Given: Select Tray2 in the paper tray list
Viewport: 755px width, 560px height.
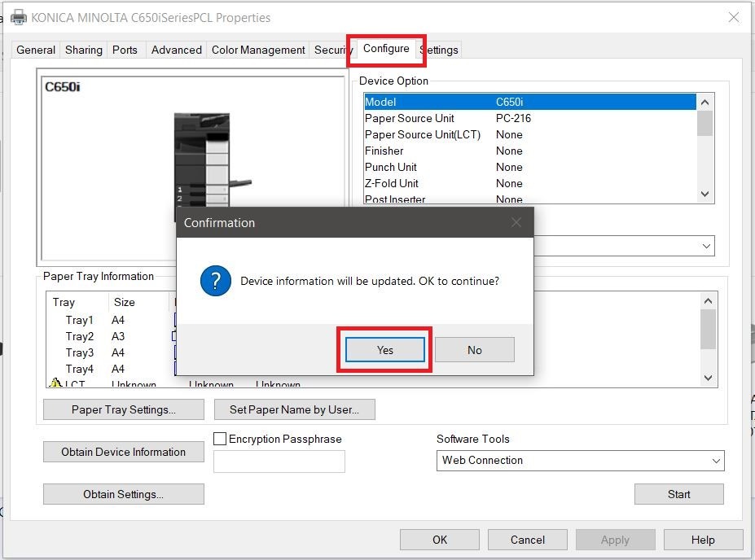Looking at the screenshot, I should (x=80, y=336).
